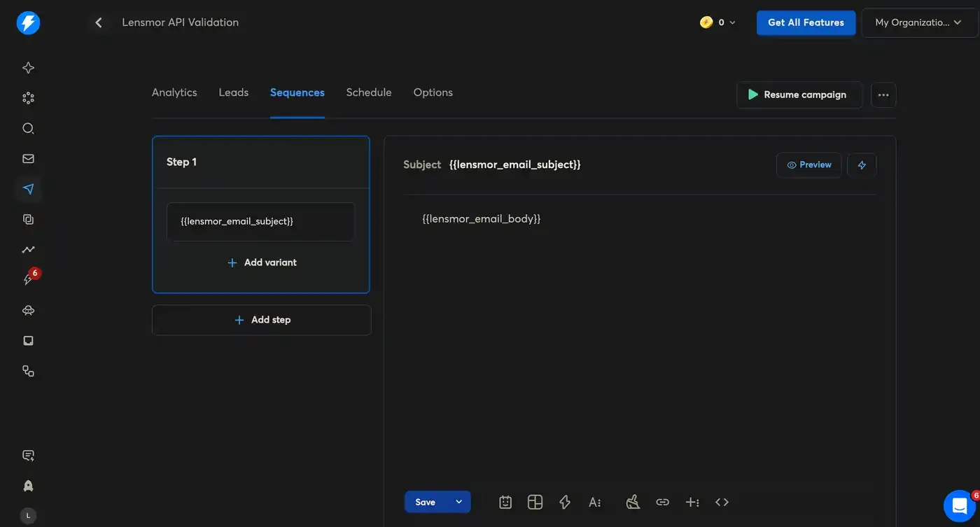Click Get All Features button
The width and height of the screenshot is (980, 527).
[x=806, y=22]
